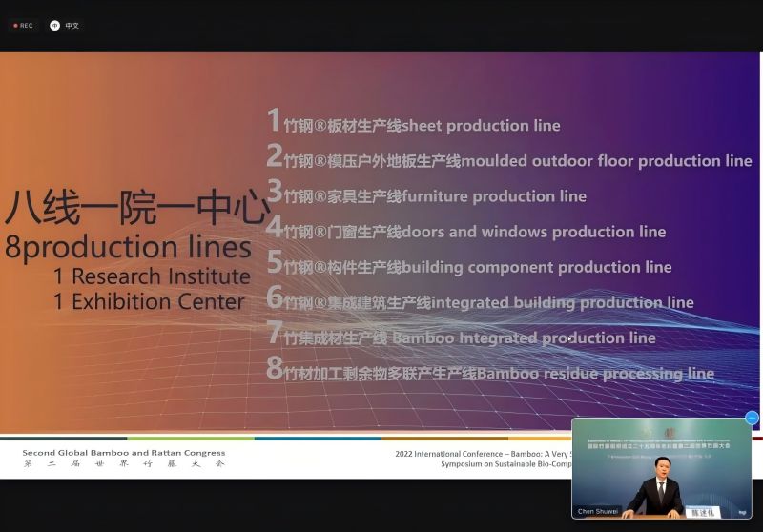This screenshot has width=763, height=532.
Task: Select Chen Shuwei speaker video thumbnail
Action: [x=662, y=468]
